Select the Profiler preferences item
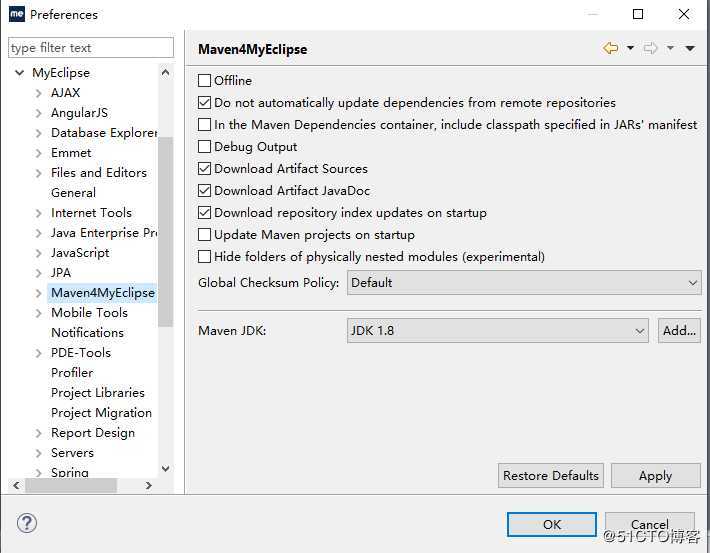Screen dimensions: 710x553 (x=72, y=373)
